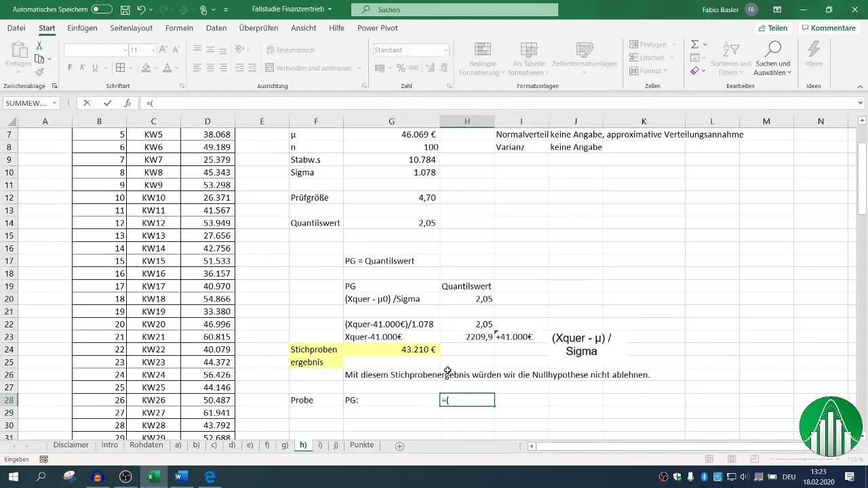Cut with the scissors icon
This screenshot has height=488, width=868.
coord(39,46)
